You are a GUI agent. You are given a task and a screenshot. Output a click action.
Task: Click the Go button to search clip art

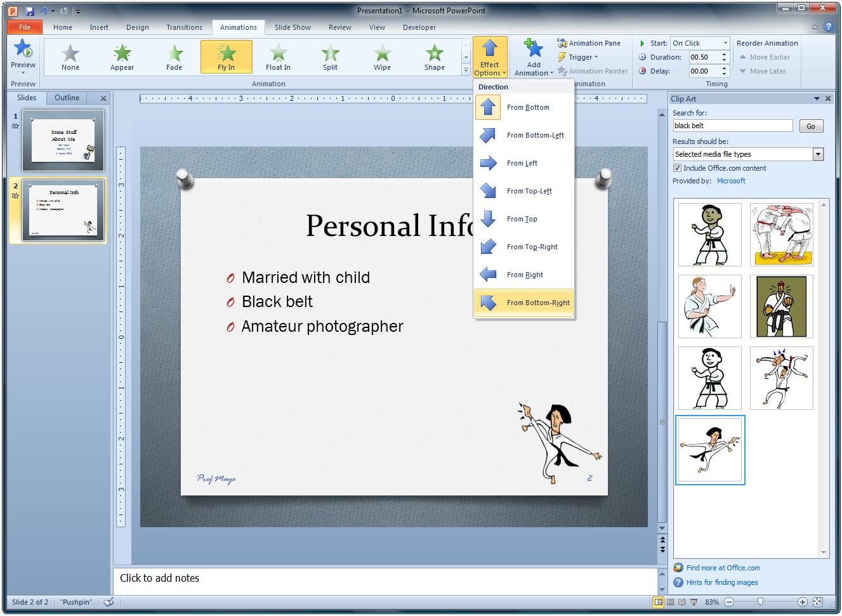[810, 126]
